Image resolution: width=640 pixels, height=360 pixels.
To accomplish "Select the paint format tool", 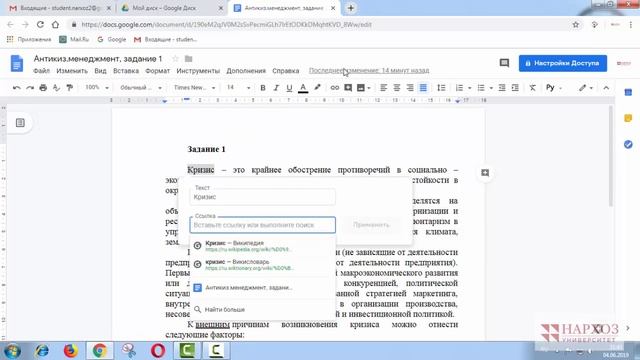I will [70, 88].
